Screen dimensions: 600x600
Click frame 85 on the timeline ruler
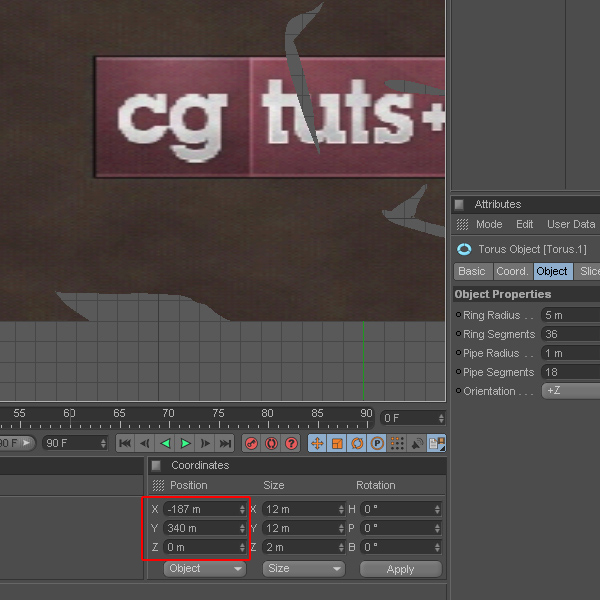pos(317,414)
